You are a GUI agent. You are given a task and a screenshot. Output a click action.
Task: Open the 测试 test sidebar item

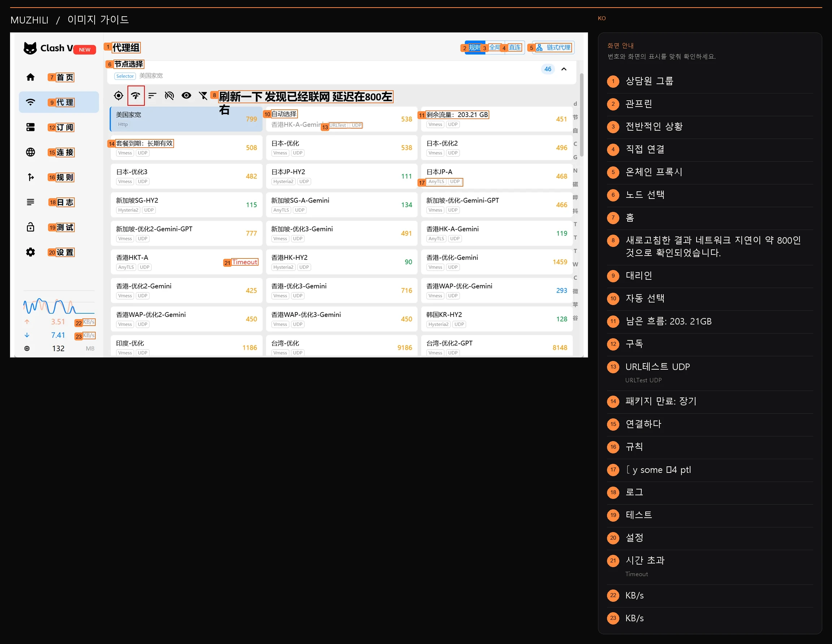(58, 227)
